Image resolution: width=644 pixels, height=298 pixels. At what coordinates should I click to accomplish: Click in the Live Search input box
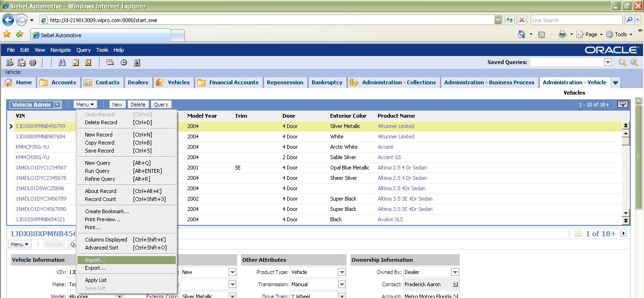[577, 20]
